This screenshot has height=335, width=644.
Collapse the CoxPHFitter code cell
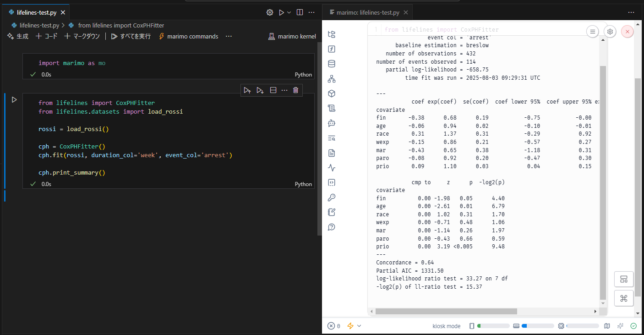pos(273,90)
